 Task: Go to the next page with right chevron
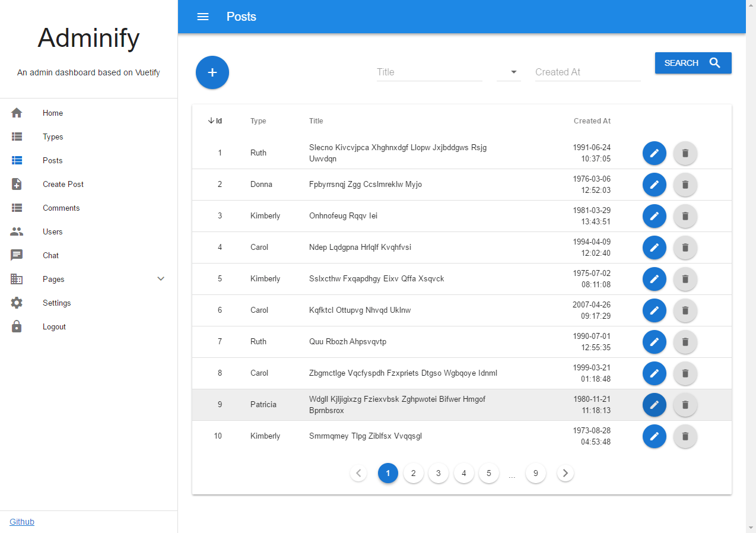[x=565, y=473]
